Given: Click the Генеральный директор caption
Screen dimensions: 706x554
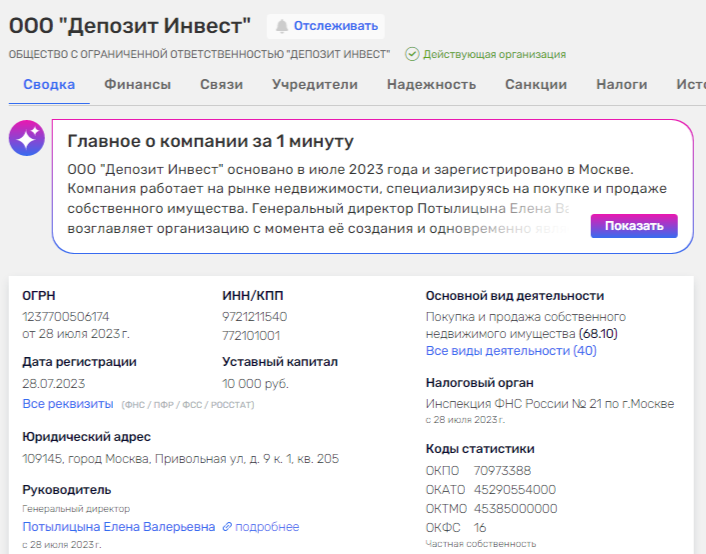Looking at the screenshot, I should 76,509.
